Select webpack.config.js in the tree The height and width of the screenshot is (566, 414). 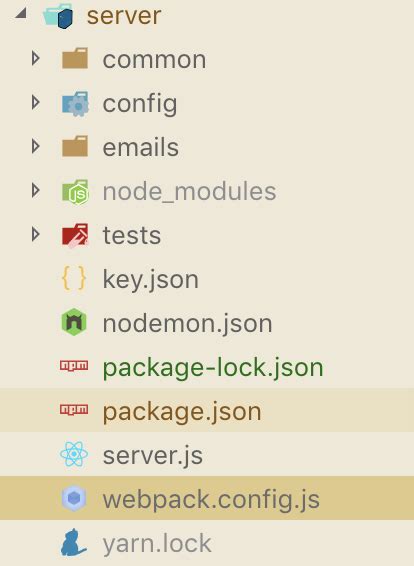point(207,498)
